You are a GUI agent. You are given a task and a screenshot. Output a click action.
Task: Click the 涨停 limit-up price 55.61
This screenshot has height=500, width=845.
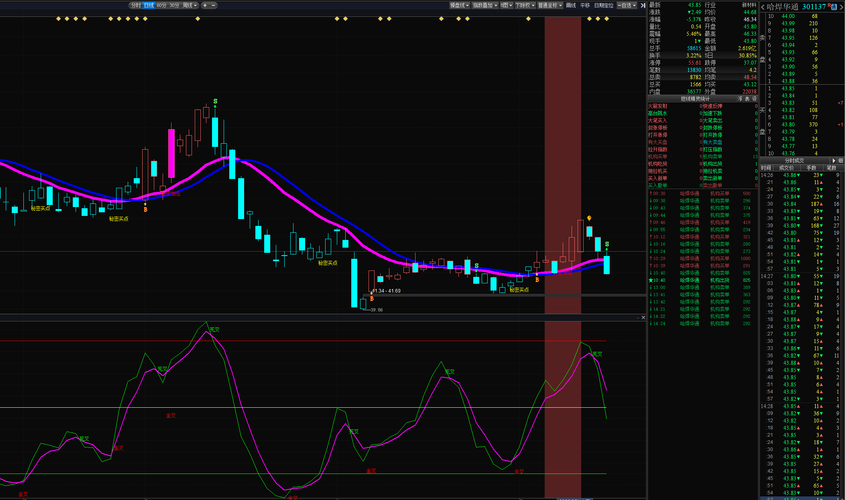(x=695, y=62)
